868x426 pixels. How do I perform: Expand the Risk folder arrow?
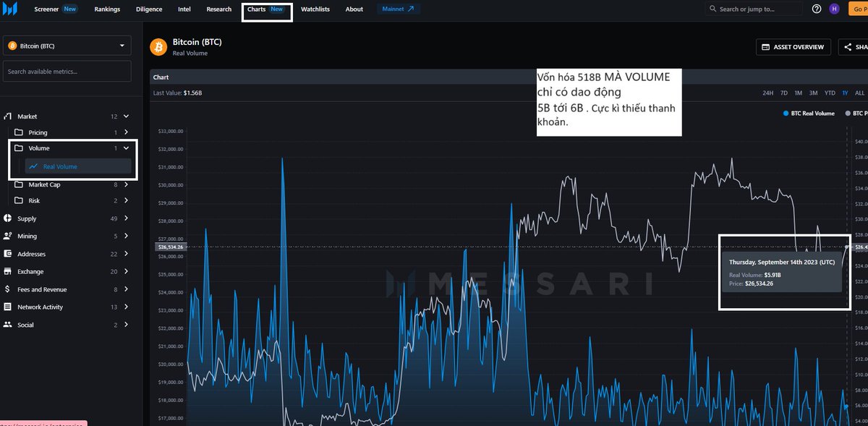point(126,200)
